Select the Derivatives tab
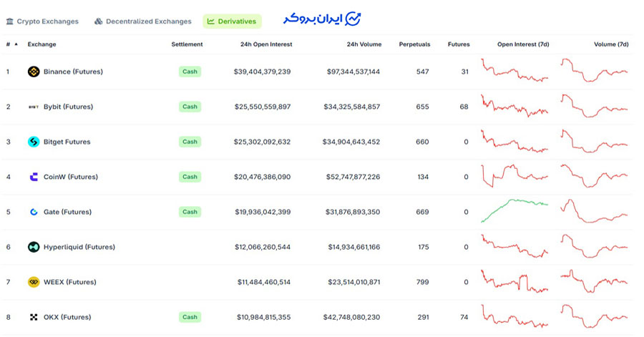This screenshot has height=337, width=644. pyautogui.click(x=232, y=21)
